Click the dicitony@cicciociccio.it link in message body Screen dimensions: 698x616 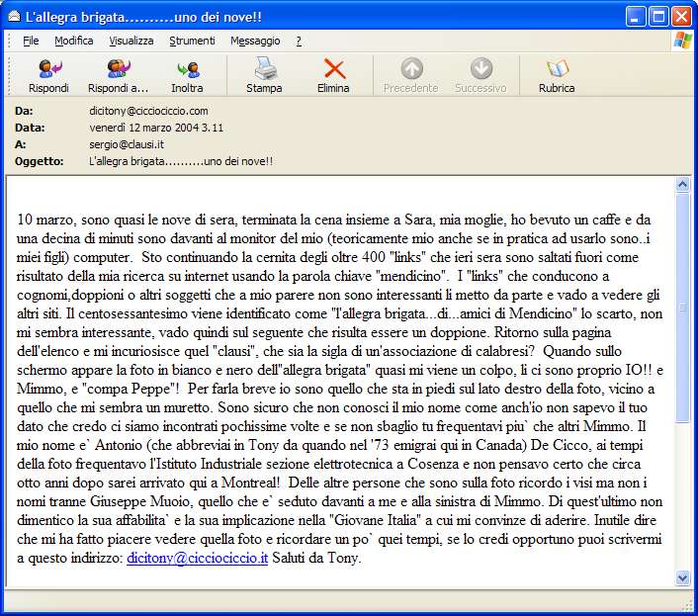click(197, 558)
